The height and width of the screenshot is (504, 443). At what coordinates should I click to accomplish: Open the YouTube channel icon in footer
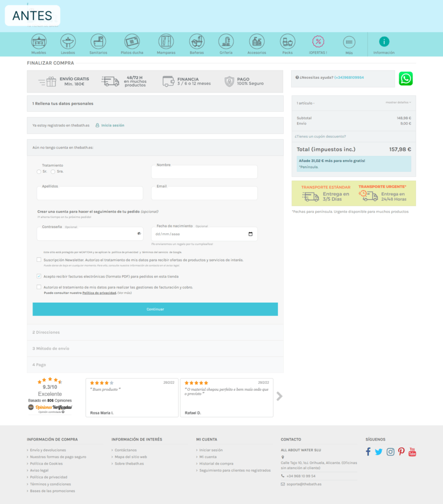pos(412,452)
